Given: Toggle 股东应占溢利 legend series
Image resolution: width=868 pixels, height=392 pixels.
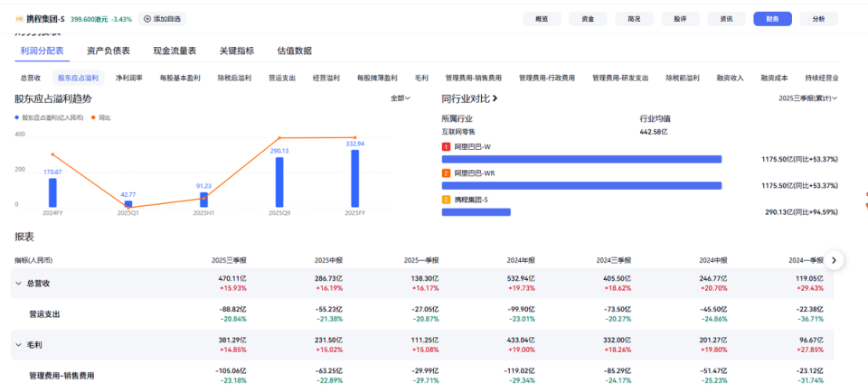Looking at the screenshot, I should point(49,117).
